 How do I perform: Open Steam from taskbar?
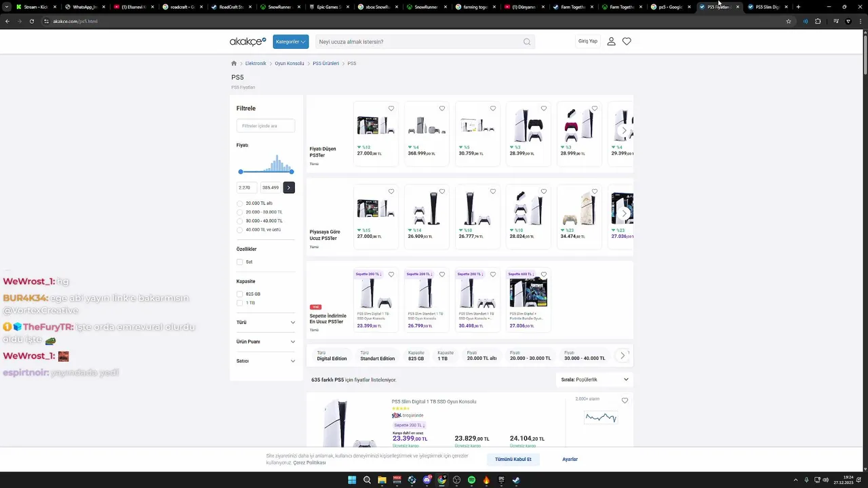[x=516, y=480]
